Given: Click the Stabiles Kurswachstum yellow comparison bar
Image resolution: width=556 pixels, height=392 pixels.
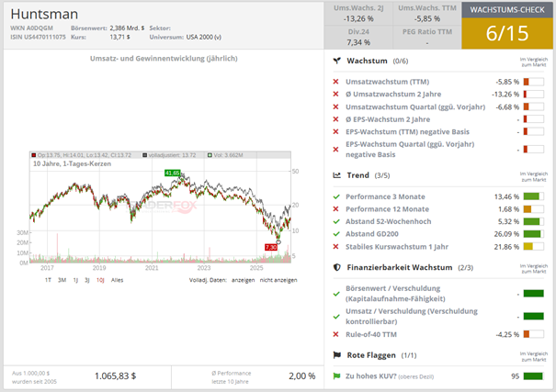Looking at the screenshot, I should pyautogui.click(x=533, y=246).
